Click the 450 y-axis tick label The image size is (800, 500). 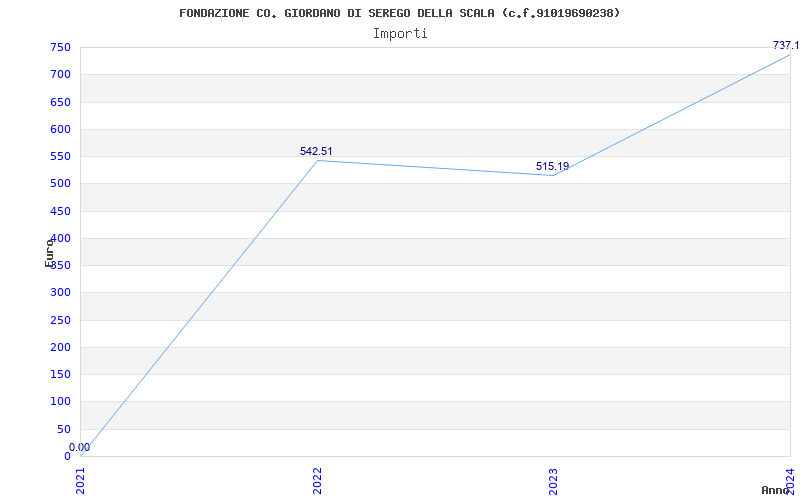click(x=60, y=211)
